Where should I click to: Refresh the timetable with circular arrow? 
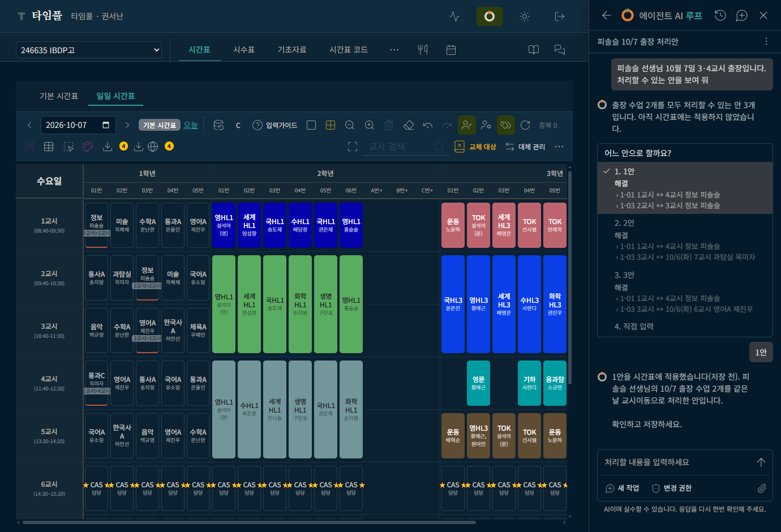(x=525, y=125)
